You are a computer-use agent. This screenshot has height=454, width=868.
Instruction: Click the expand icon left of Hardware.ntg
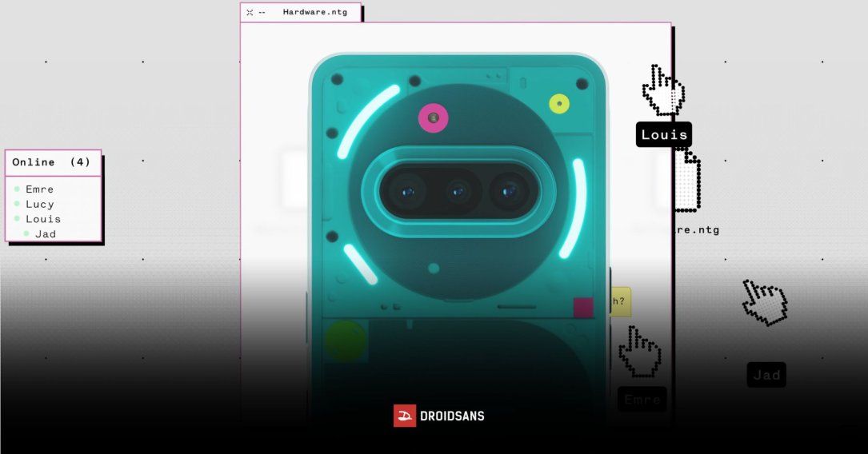250,13
